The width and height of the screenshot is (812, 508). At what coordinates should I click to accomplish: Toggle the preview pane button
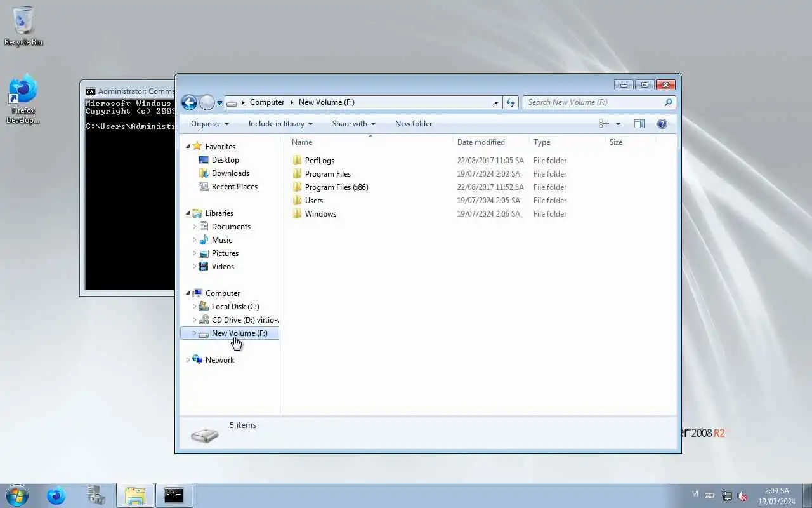pyautogui.click(x=639, y=124)
